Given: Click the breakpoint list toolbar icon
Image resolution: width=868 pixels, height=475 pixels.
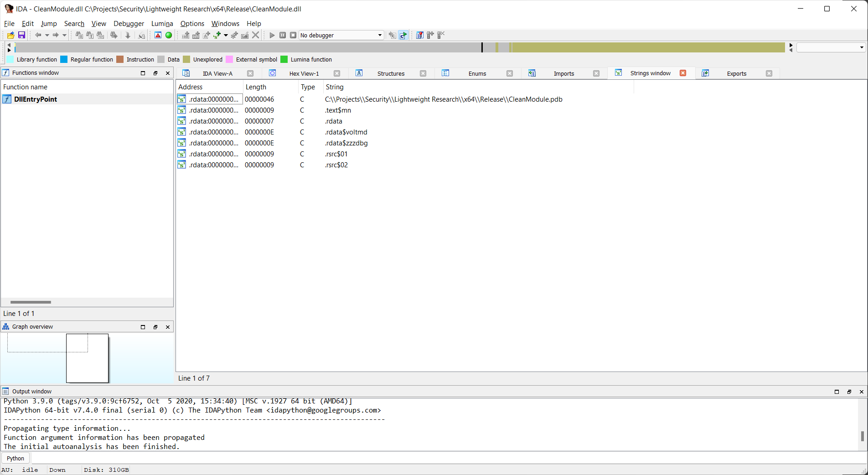Looking at the screenshot, I should (419, 35).
